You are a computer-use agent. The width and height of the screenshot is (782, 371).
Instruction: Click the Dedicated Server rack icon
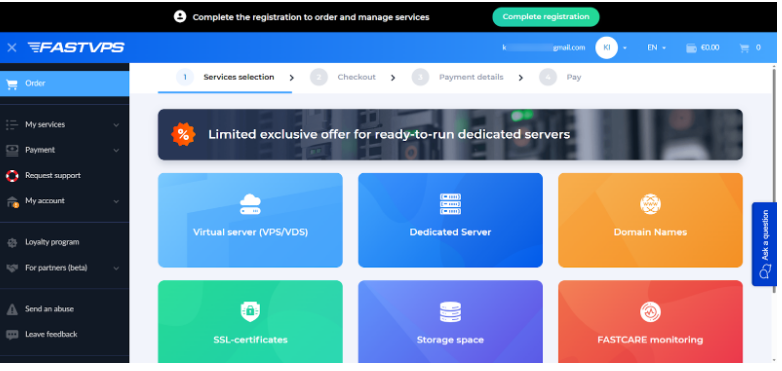tap(450, 204)
